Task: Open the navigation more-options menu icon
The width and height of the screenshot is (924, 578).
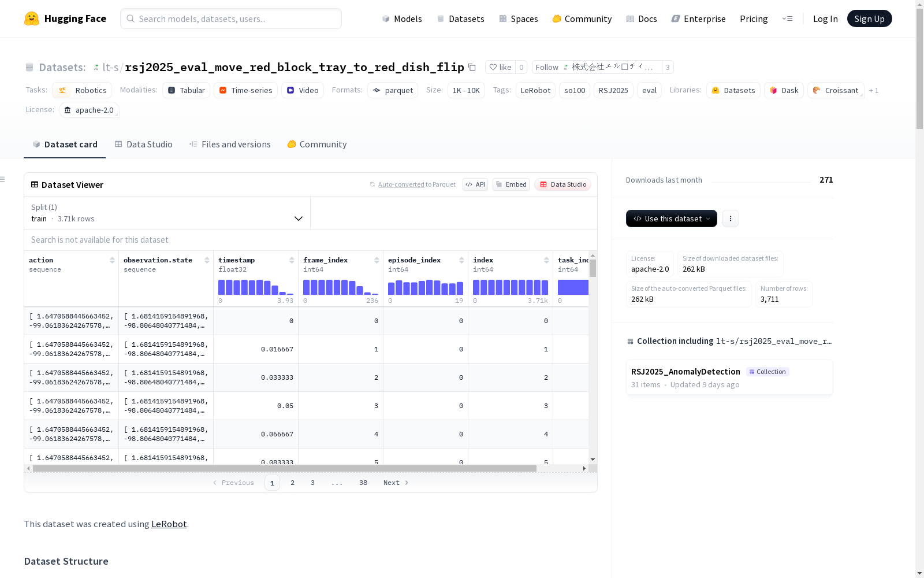Action: [x=787, y=18]
